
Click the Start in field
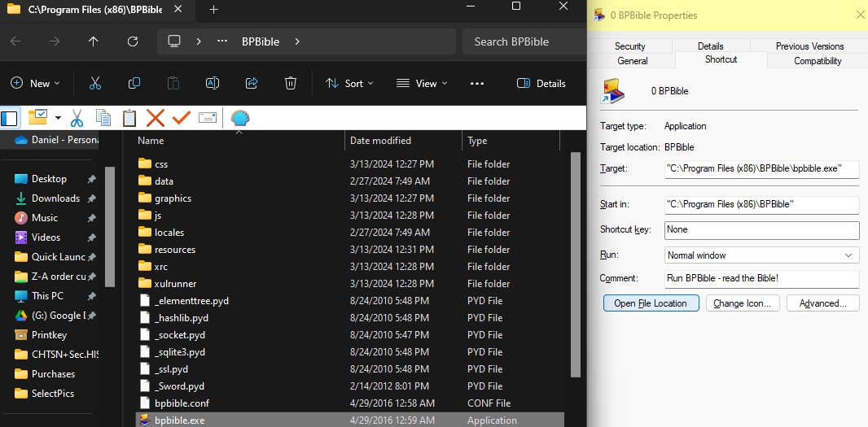click(761, 205)
